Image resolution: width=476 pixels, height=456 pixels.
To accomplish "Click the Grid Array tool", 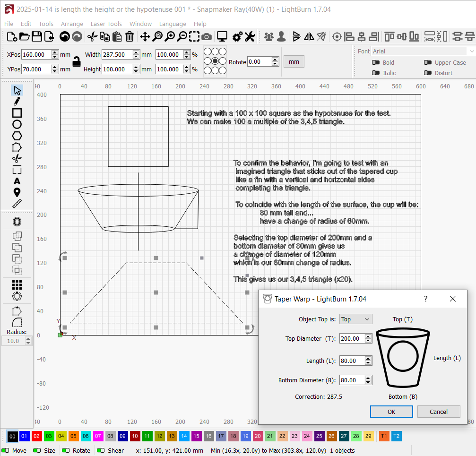I will [x=17, y=284].
